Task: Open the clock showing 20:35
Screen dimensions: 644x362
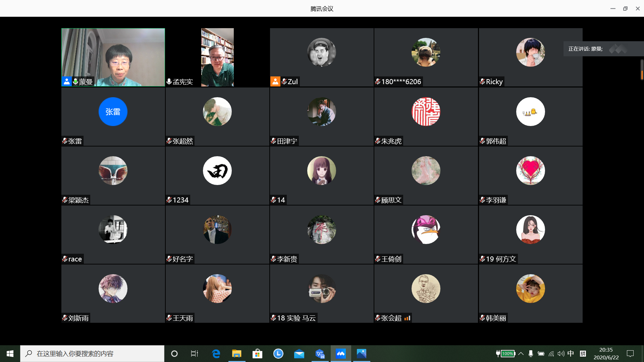Action: point(606,354)
